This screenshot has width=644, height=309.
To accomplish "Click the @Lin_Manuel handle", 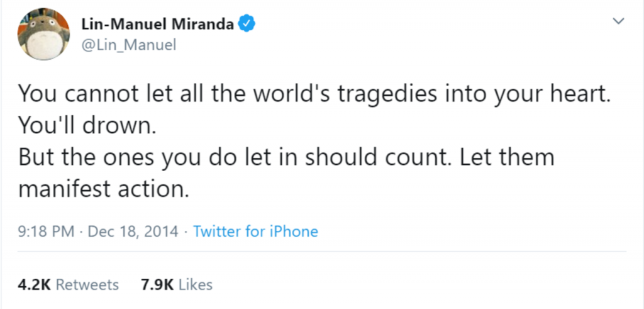I will 129,45.
